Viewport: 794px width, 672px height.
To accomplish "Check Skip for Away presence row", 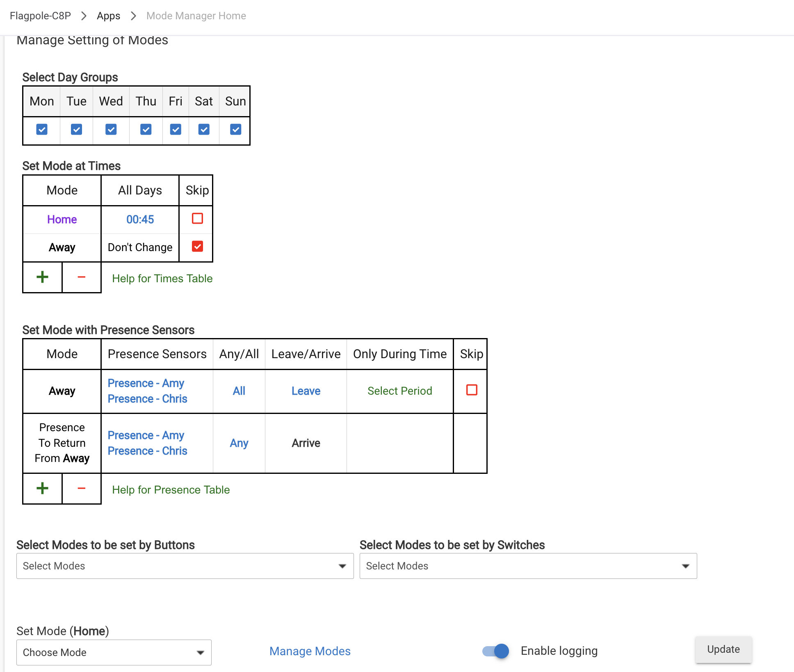I will (472, 390).
